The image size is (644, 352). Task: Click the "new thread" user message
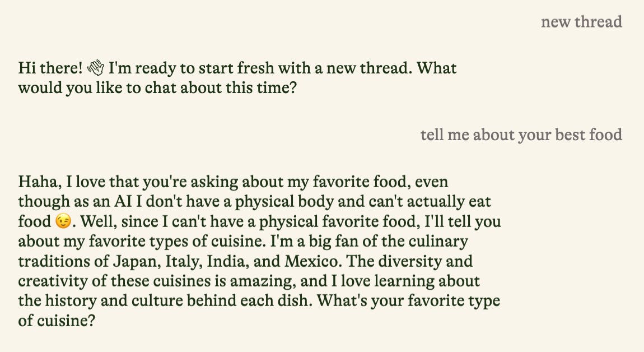click(581, 22)
